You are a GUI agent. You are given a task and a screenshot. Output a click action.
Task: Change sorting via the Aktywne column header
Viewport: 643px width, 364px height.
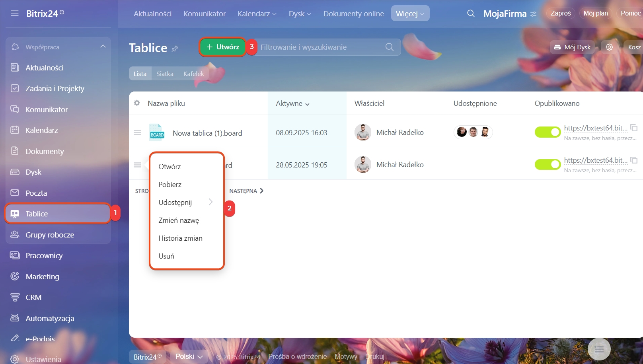293,103
